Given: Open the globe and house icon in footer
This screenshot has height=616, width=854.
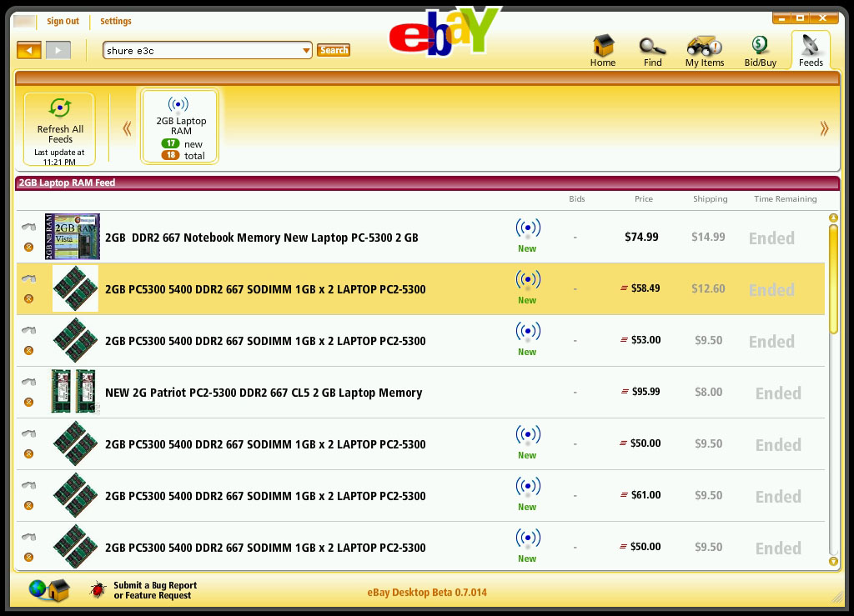Looking at the screenshot, I should 49,590.
